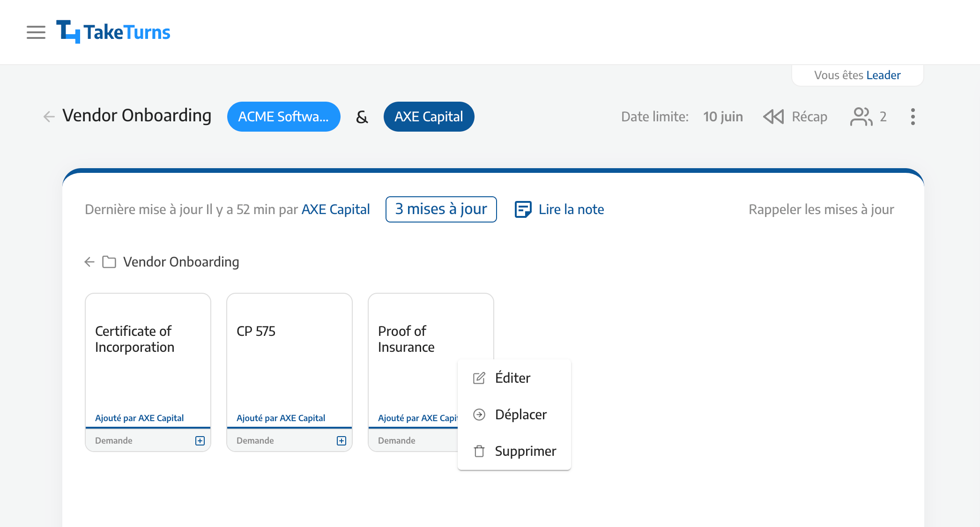Click Demande label on Proof of Insurance card

[x=397, y=441]
